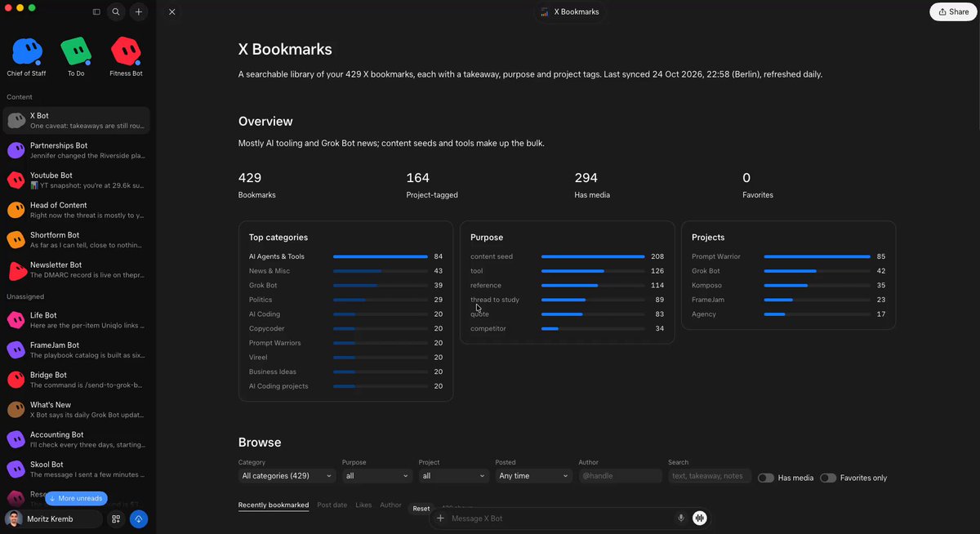Viewport: 980px width, 534px height.
Task: Open the Moritz Kremb profile menu
Action: click(52, 518)
